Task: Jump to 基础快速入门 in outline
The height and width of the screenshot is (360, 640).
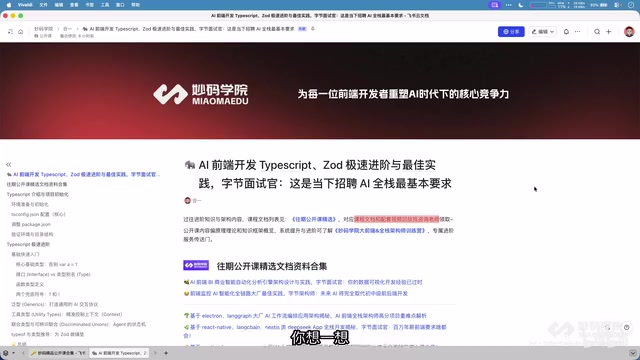Action: (25, 254)
